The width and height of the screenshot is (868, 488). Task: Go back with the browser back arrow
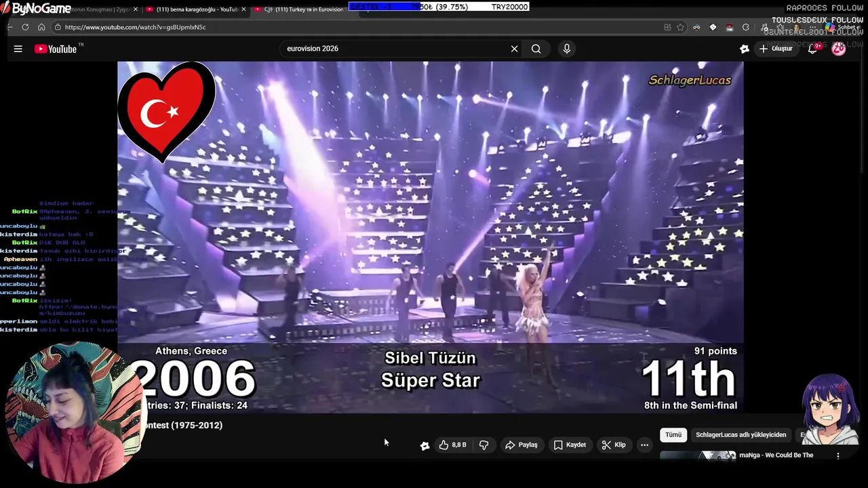click(x=9, y=27)
